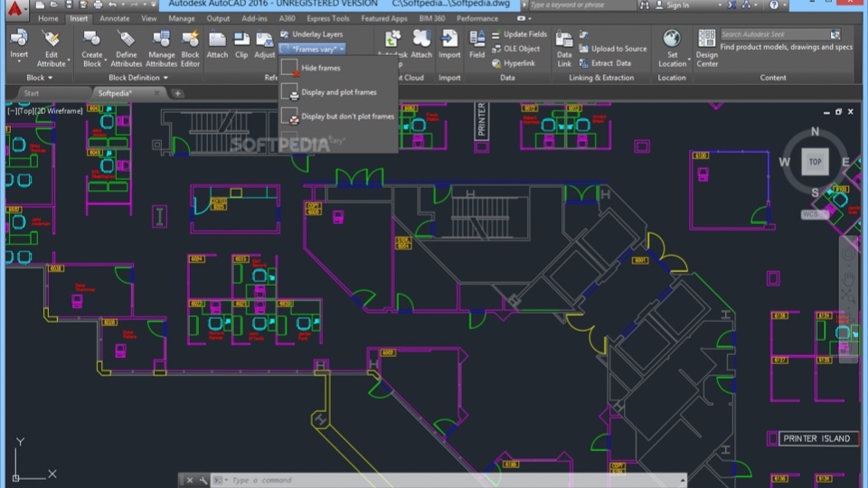Expand the Block Definition panel
This screenshot has width=868, height=488.
(137, 78)
